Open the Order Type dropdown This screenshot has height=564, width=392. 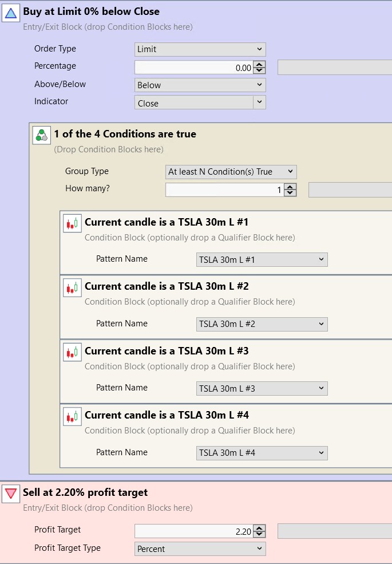click(x=200, y=49)
